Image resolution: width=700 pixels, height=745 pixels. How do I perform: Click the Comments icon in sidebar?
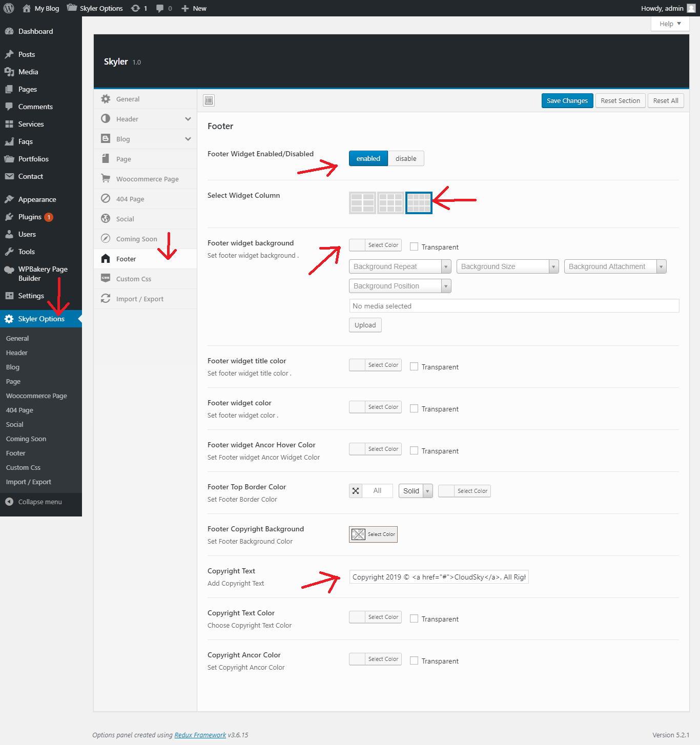9,107
